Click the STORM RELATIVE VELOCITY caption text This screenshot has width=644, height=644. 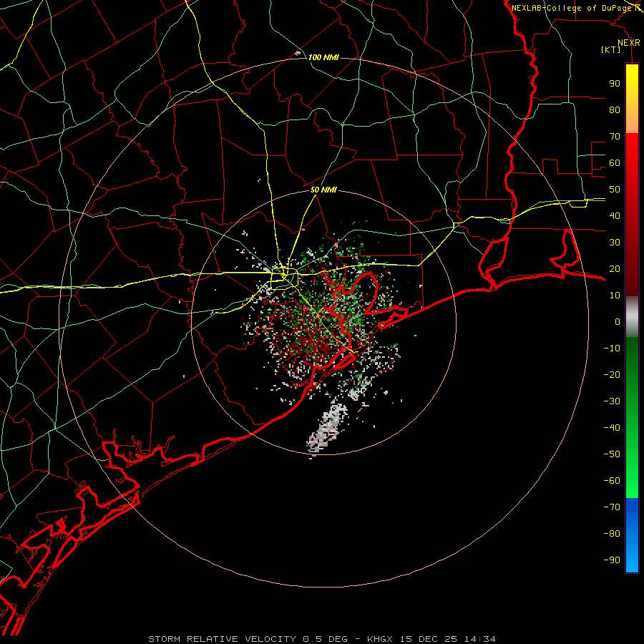tap(222, 639)
